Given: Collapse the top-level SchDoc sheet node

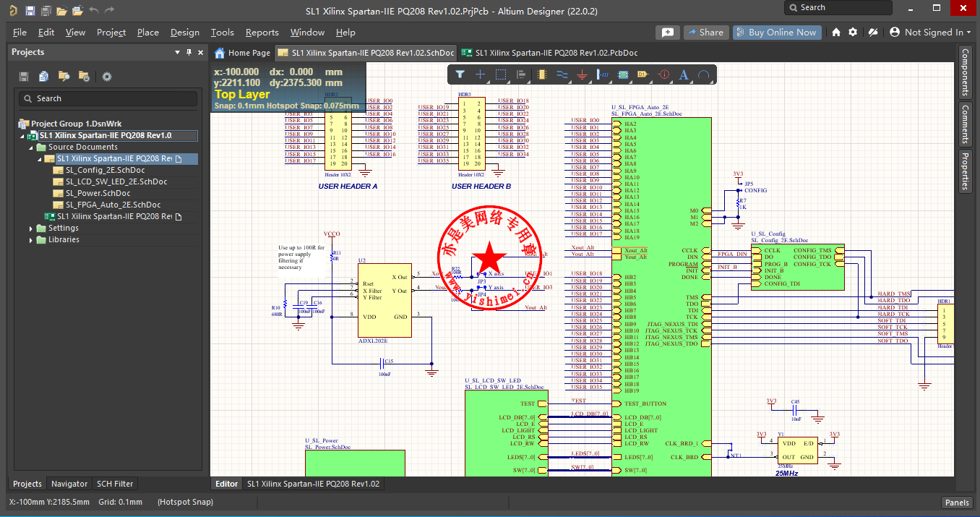Looking at the screenshot, I should pos(40,158).
